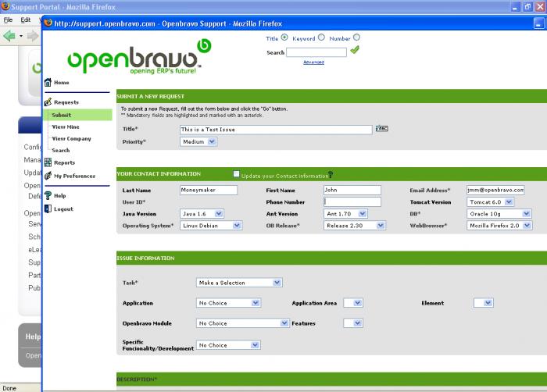Screen dimensions: 547x392
Task: Click the Home house icon in sidebar
Action: coord(48,82)
